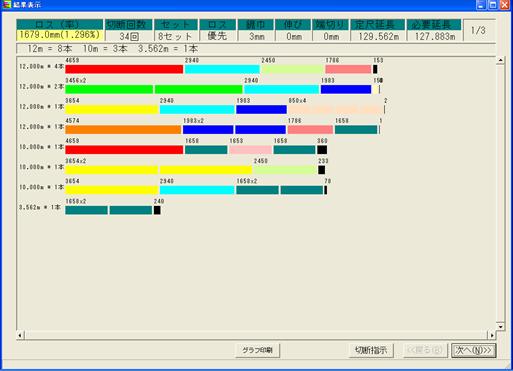The image size is (513, 371).
Task: Click the vertical scrollbar down arrow
Action: (x=500, y=326)
